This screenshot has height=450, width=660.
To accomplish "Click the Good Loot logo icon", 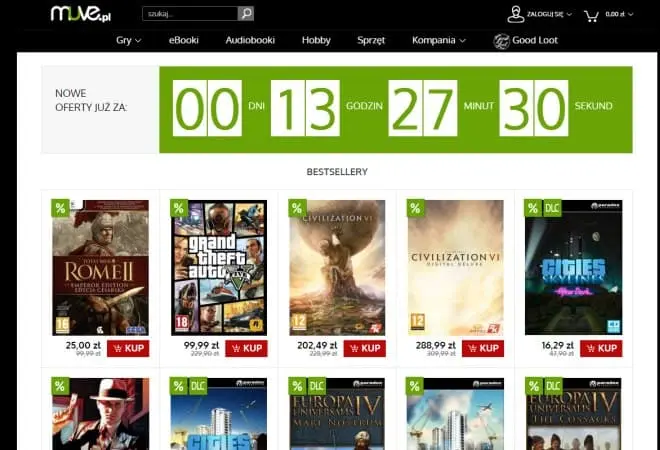I will click(501, 41).
